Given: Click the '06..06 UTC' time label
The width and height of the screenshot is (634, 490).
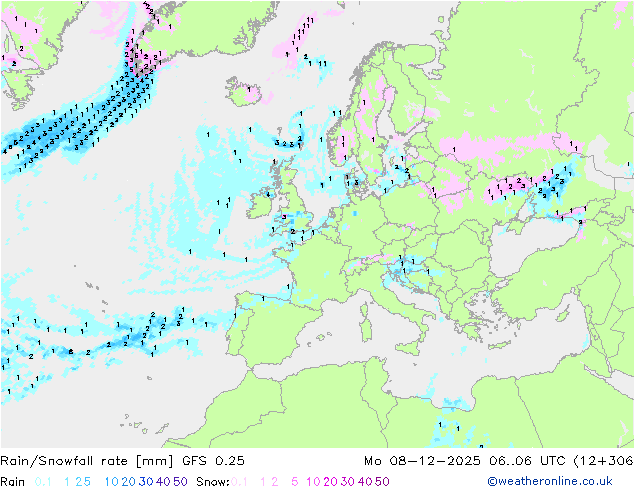Looking at the screenshot, I should pyautogui.click(x=527, y=461).
